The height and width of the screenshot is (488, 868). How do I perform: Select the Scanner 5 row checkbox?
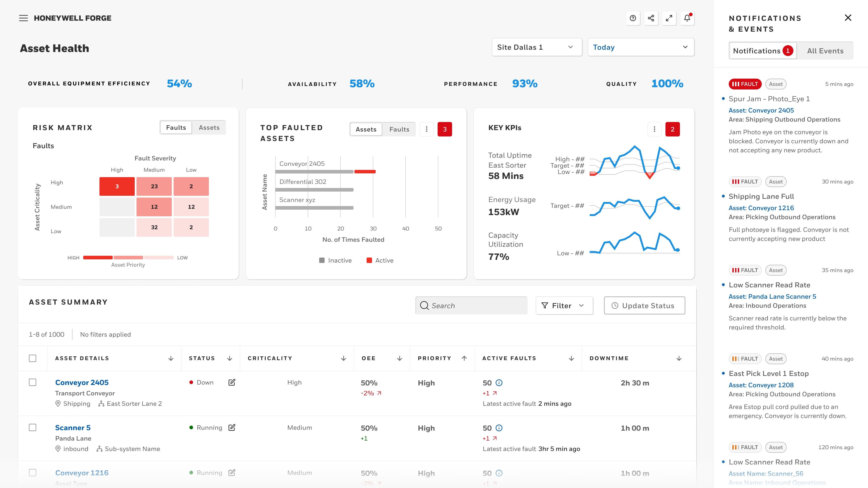[33, 428]
